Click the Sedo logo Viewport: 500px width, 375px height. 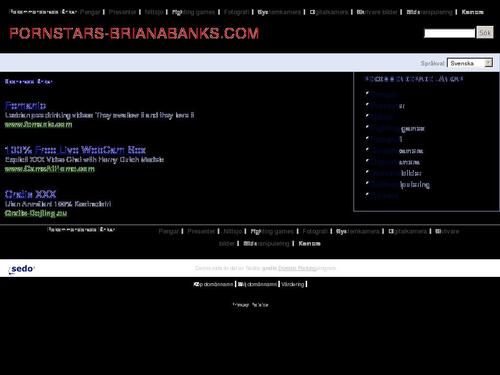(x=21, y=269)
